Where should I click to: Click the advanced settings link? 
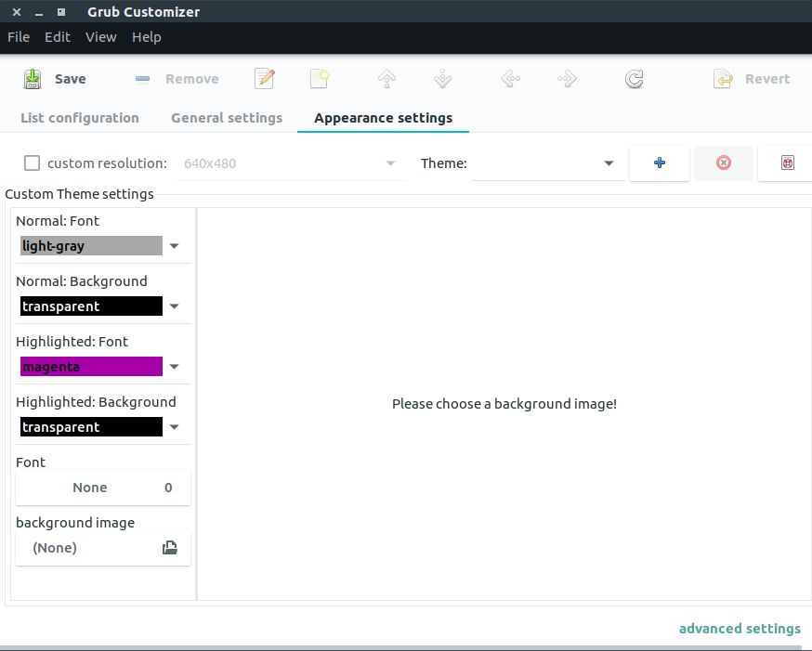[x=740, y=629]
